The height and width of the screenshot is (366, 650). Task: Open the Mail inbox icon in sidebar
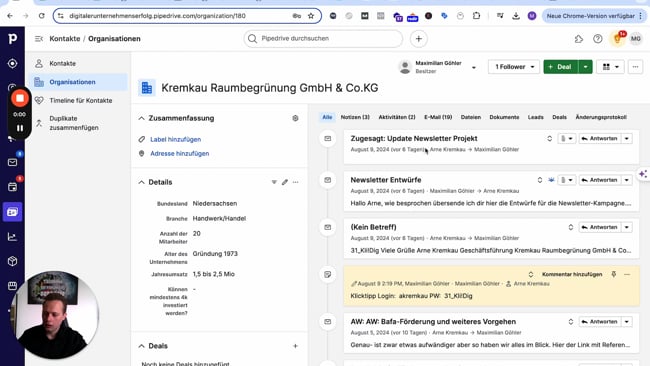12,162
